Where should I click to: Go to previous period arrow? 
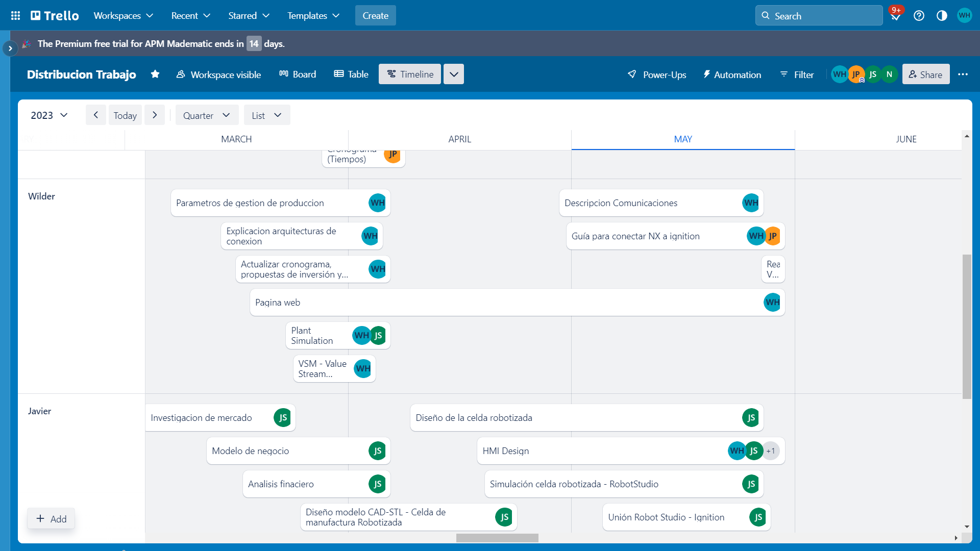[95, 115]
